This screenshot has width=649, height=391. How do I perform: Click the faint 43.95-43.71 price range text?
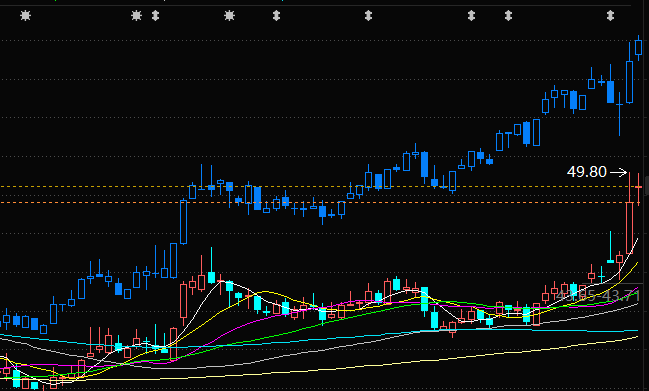(x=598, y=296)
